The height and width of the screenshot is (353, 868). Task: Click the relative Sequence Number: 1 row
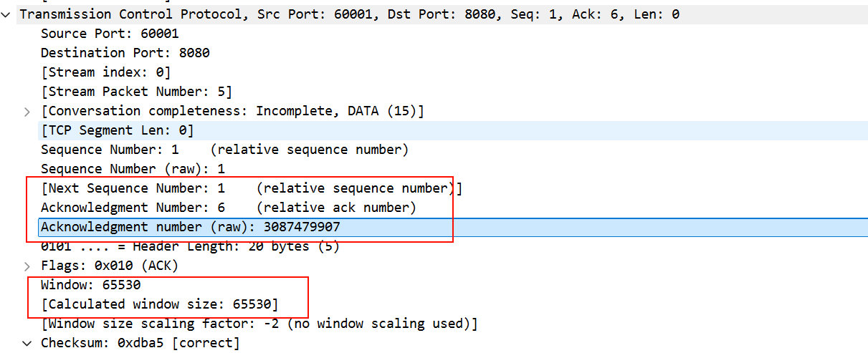point(224,150)
